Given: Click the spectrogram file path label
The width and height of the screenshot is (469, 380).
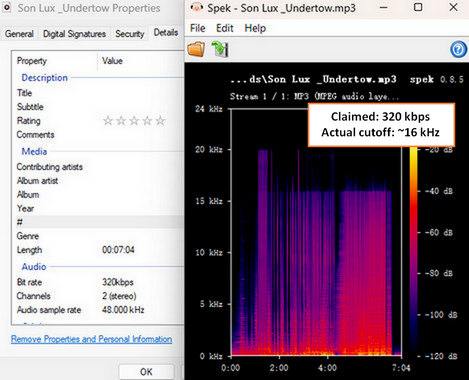Looking at the screenshot, I should (313, 79).
